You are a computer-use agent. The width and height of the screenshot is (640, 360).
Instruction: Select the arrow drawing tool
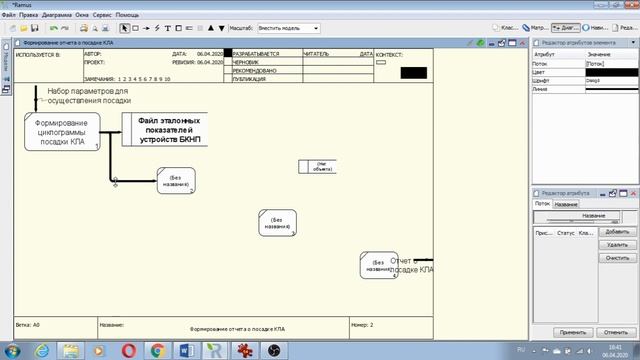point(146,28)
